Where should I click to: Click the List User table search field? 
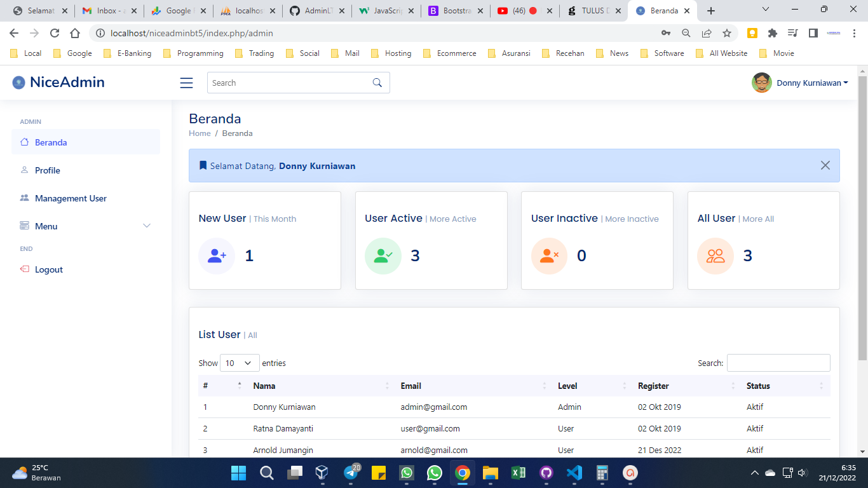(x=778, y=363)
